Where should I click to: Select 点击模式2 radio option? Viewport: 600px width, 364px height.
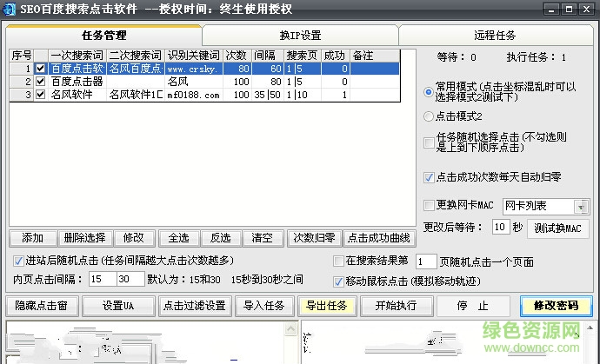[x=429, y=116]
